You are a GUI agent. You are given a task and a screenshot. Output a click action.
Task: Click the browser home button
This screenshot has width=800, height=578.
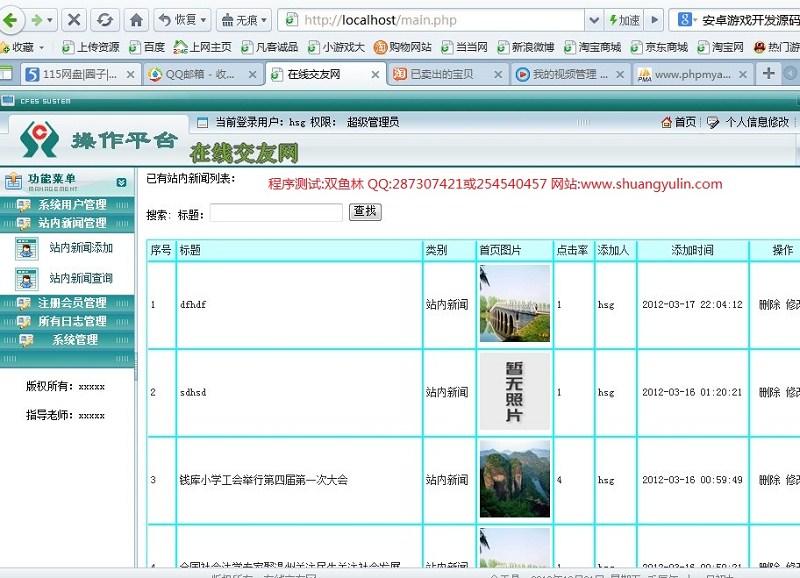coord(136,20)
